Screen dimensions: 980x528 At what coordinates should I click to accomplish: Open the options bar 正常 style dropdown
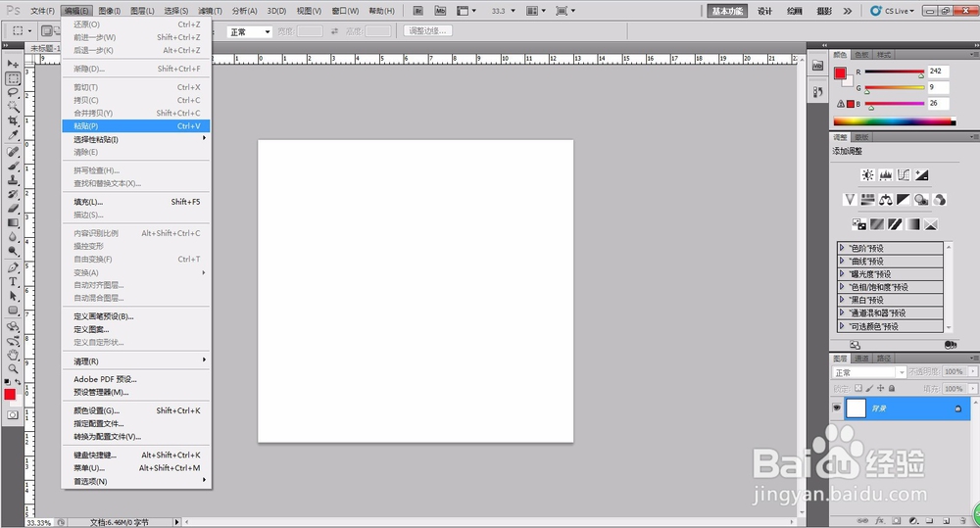click(249, 32)
